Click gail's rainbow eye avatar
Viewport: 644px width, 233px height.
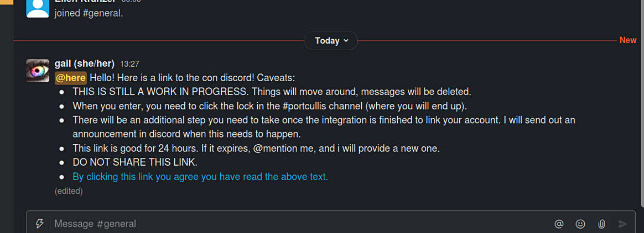[x=38, y=71]
